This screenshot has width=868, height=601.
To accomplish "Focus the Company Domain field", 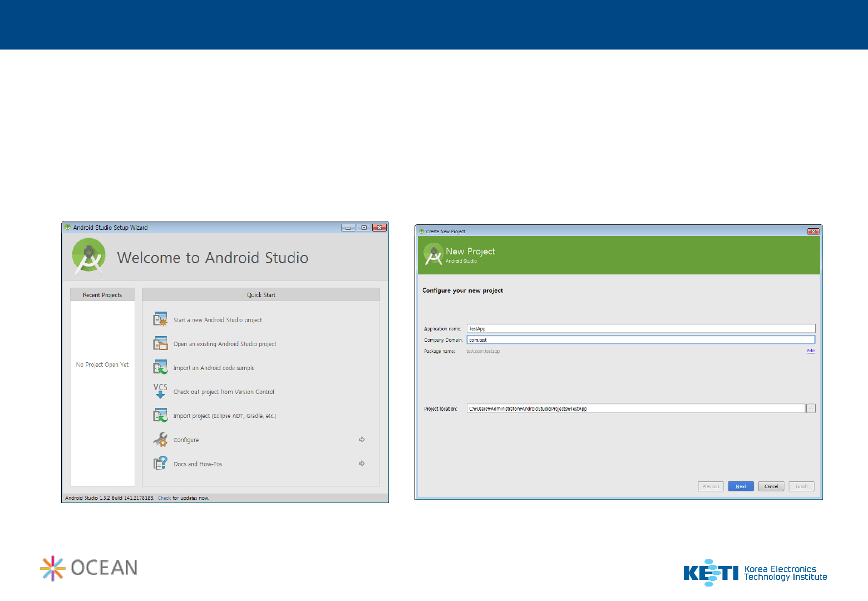I will coord(641,339).
